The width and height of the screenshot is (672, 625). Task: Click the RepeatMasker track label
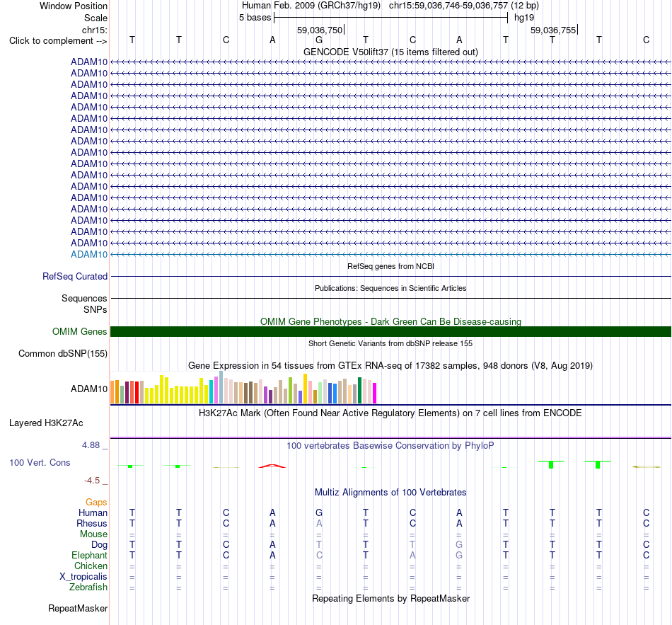tap(78, 608)
